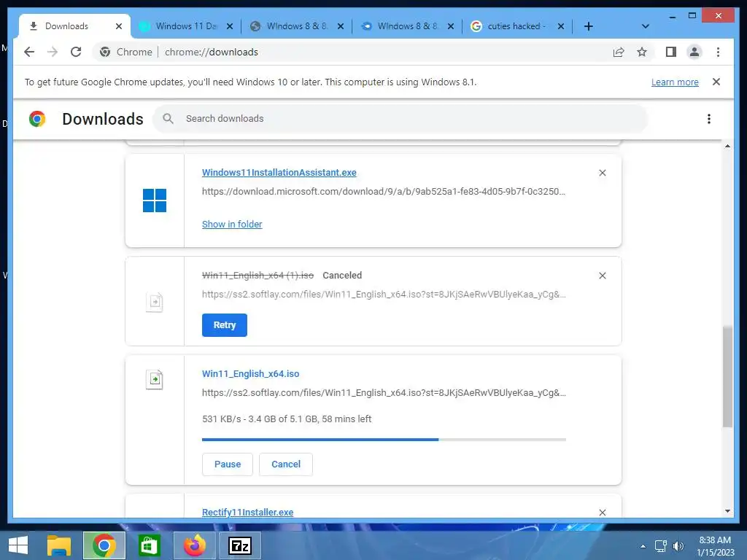The width and height of the screenshot is (747, 560).
Task: Remove Rectify11Installer.exe from the list
Action: tap(602, 513)
